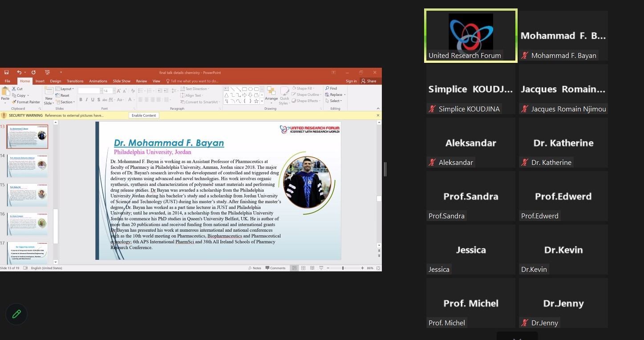Open the Arrange tool in Drawing group
The width and height of the screenshot is (644, 340).
point(271,95)
